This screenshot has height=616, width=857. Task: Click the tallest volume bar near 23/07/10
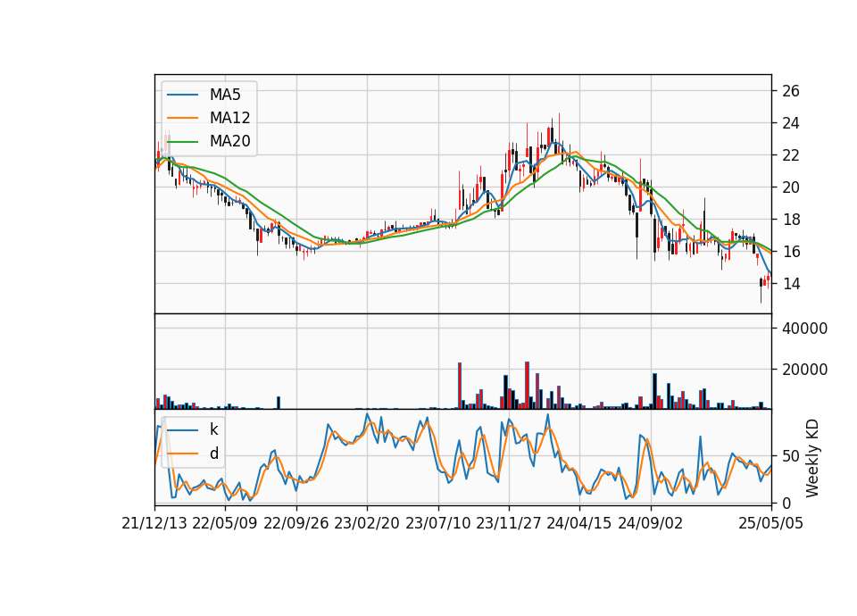click(460, 386)
